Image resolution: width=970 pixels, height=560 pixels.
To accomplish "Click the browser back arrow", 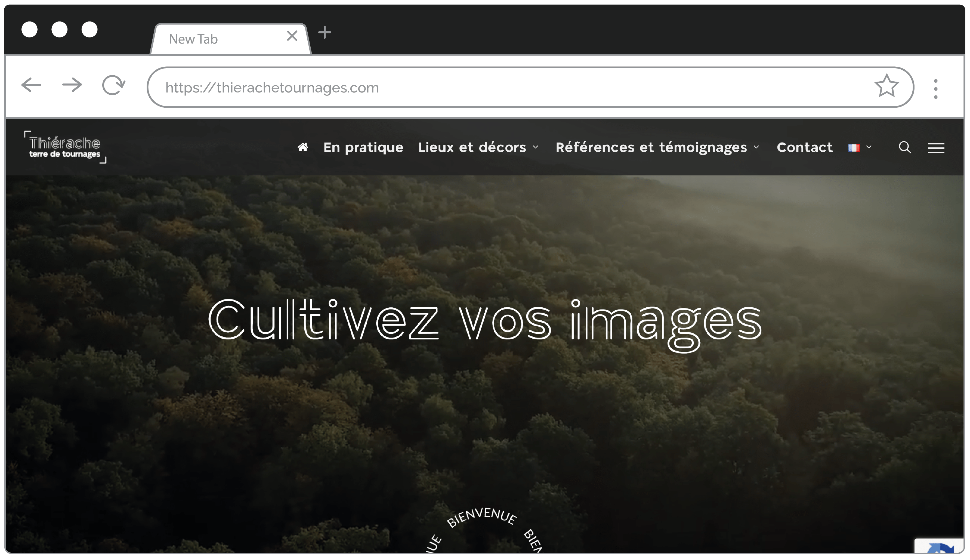I will (x=31, y=85).
